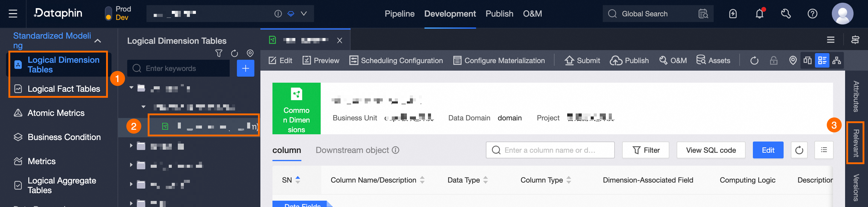Open the help question mark icon
The height and width of the screenshot is (207, 868).
pos(813,14)
